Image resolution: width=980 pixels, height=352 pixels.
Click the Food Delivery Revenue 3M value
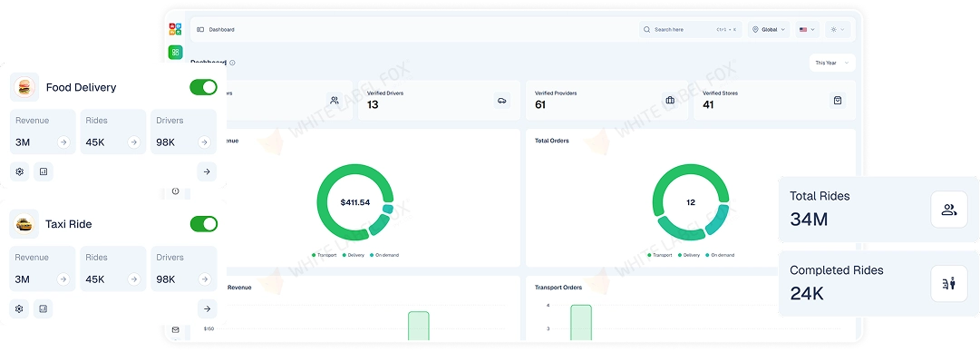23,142
